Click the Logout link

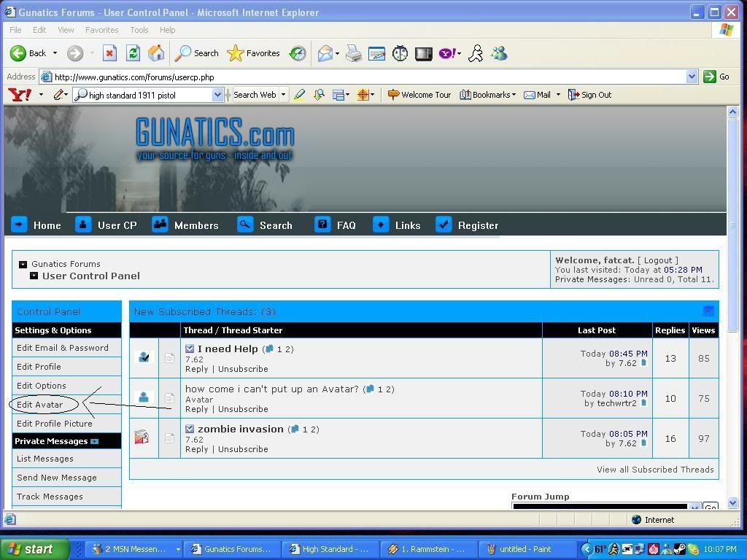[657, 260]
